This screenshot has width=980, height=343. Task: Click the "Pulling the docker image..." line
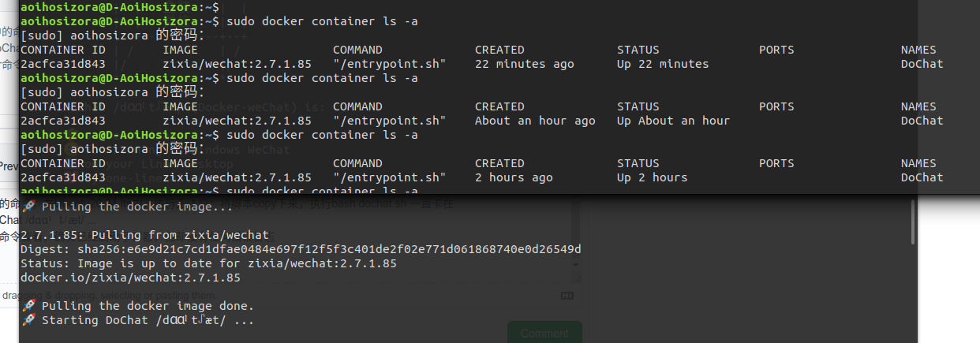[x=127, y=207]
